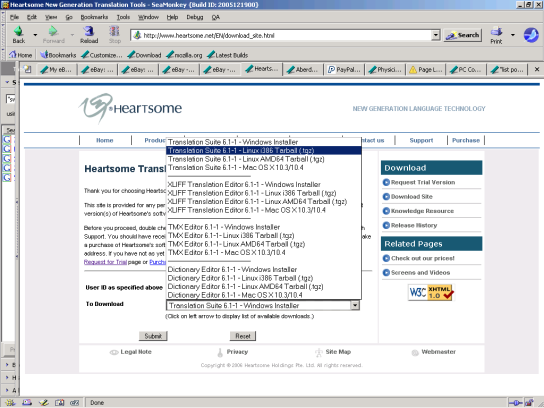This screenshot has height=408, width=544.
Task: Open the Bookmarks toolbar folder
Action: coord(58,55)
